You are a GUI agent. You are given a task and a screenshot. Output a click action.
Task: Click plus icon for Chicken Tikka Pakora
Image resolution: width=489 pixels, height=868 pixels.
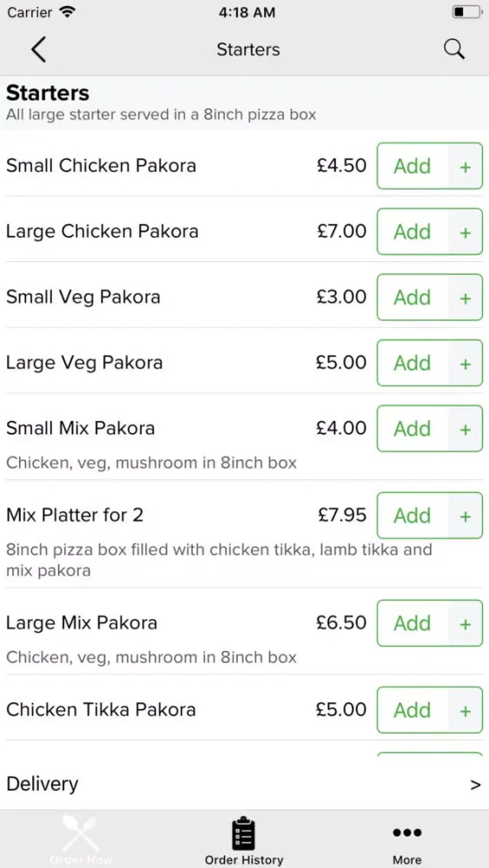point(466,710)
